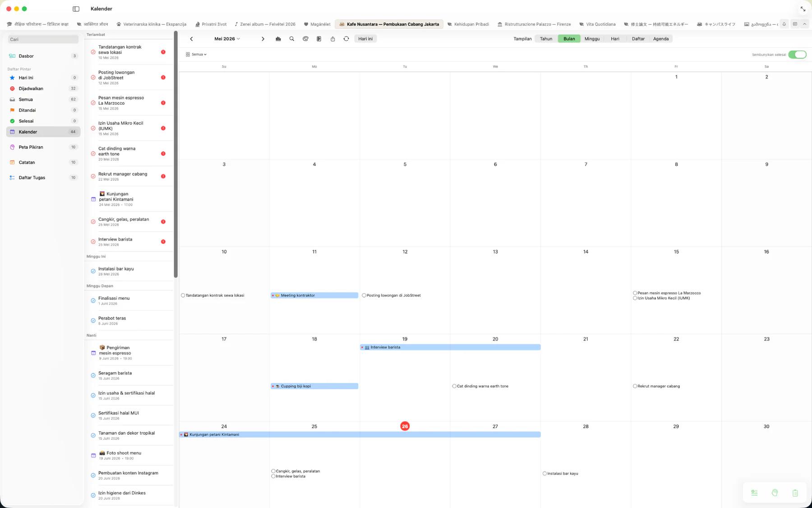Click the Hari ini button
Screen dimensions: 812x508
point(365,39)
